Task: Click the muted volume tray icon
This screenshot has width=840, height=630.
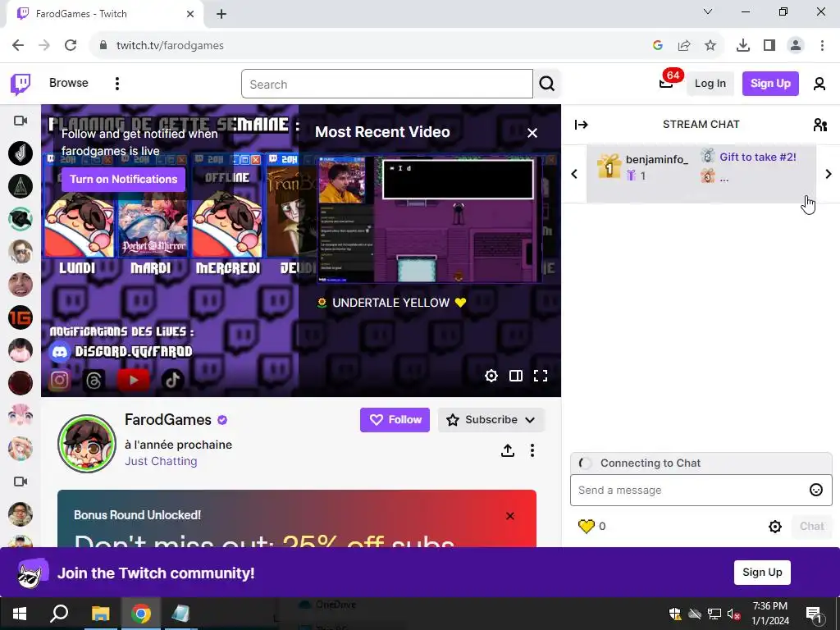Action: 733,614
